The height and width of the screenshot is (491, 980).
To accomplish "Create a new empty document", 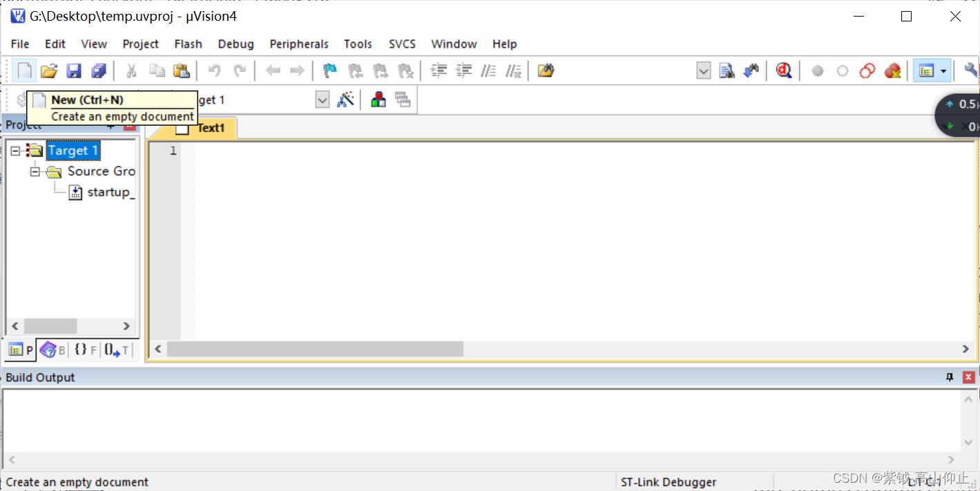I will coord(24,70).
